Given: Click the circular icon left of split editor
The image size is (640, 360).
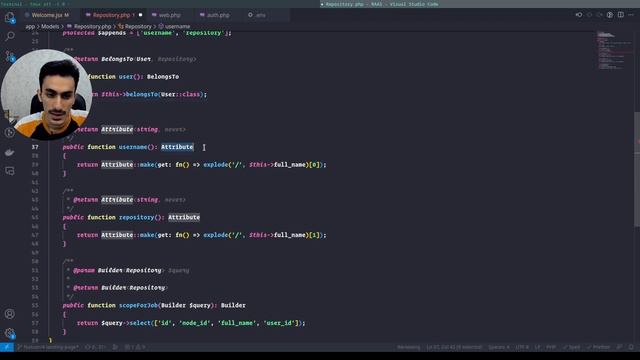Looking at the screenshot, I should coord(609,15).
